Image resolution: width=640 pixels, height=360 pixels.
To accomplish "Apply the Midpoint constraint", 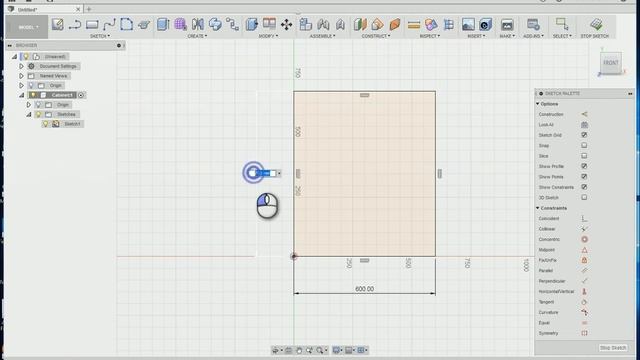I will [x=584, y=249].
